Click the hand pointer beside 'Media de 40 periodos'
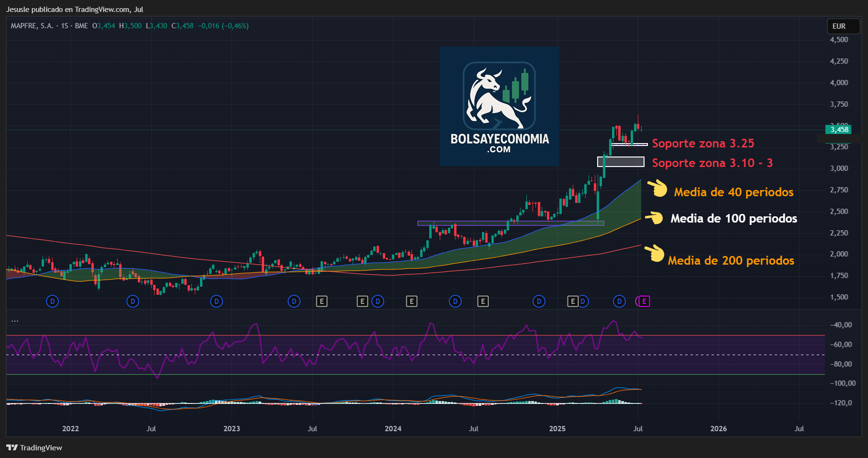The width and height of the screenshot is (868, 458). coord(657,188)
